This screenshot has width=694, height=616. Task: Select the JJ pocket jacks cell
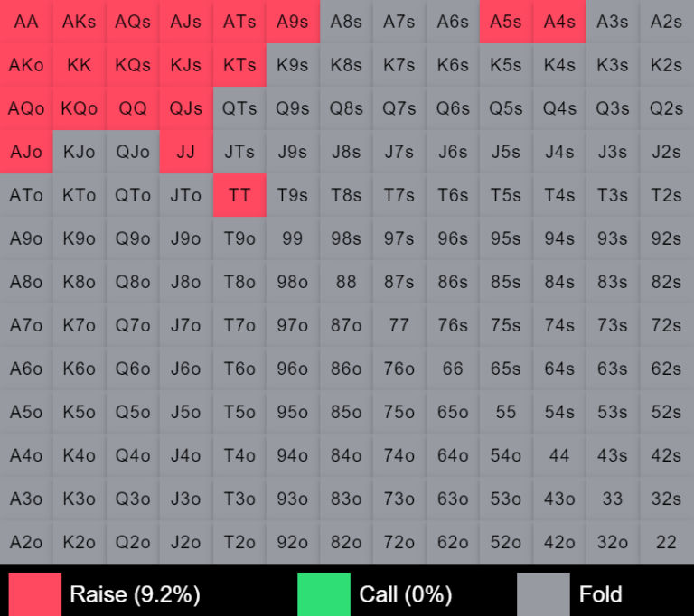[186, 152]
